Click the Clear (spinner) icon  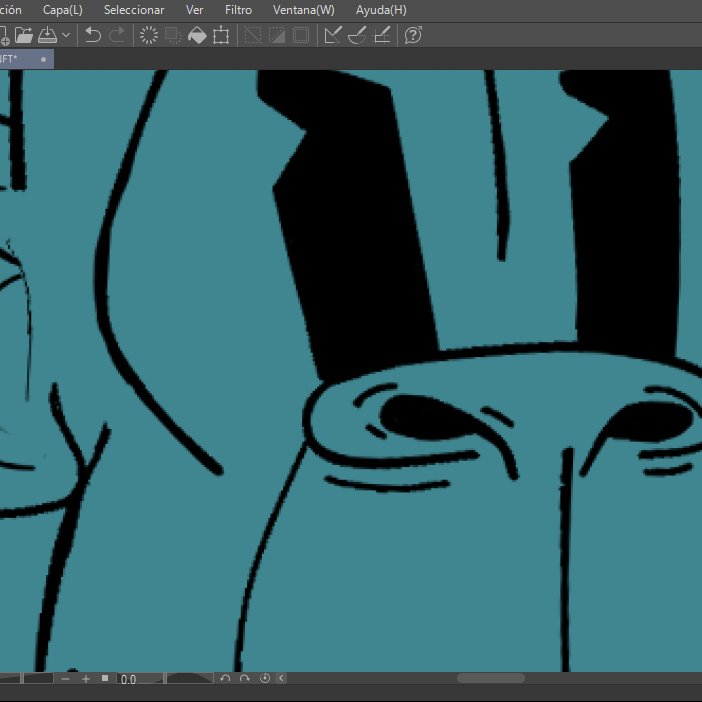pos(149,35)
